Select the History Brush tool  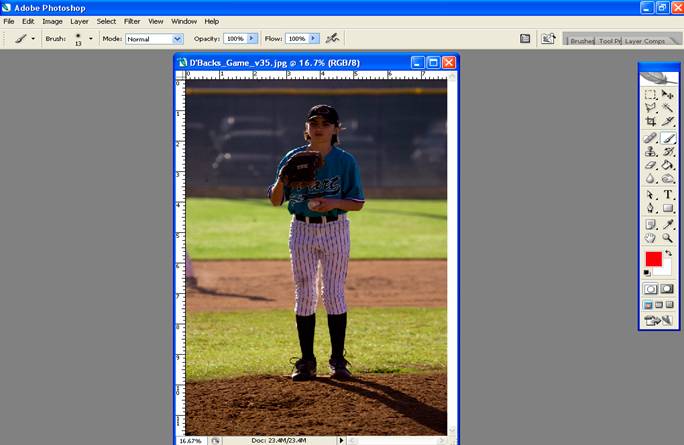(x=667, y=152)
